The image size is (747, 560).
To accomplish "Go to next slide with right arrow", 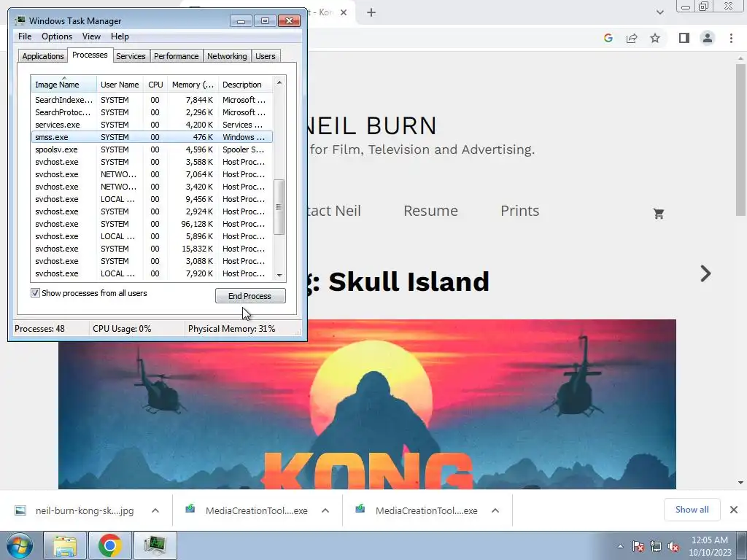I will (x=705, y=273).
